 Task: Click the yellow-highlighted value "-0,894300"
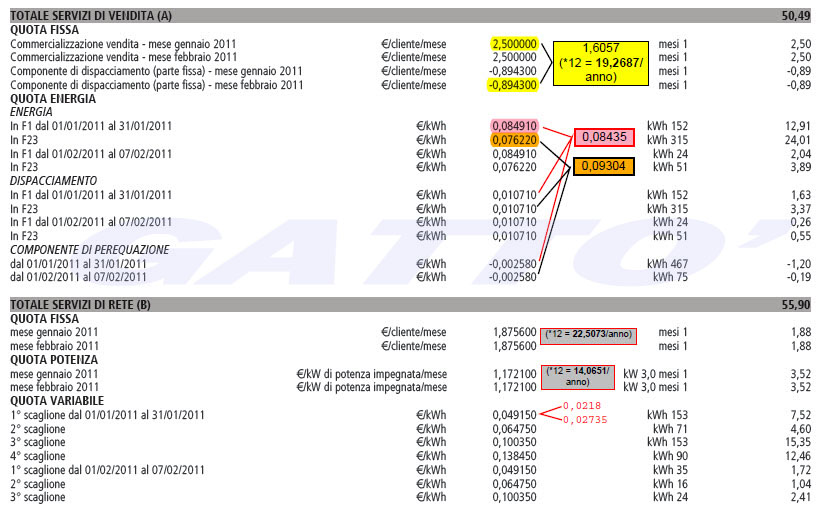coord(513,85)
